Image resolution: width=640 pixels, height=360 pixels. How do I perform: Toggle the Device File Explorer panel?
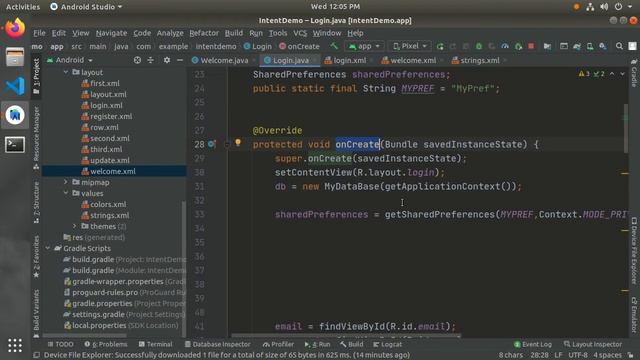pyautogui.click(x=634, y=251)
